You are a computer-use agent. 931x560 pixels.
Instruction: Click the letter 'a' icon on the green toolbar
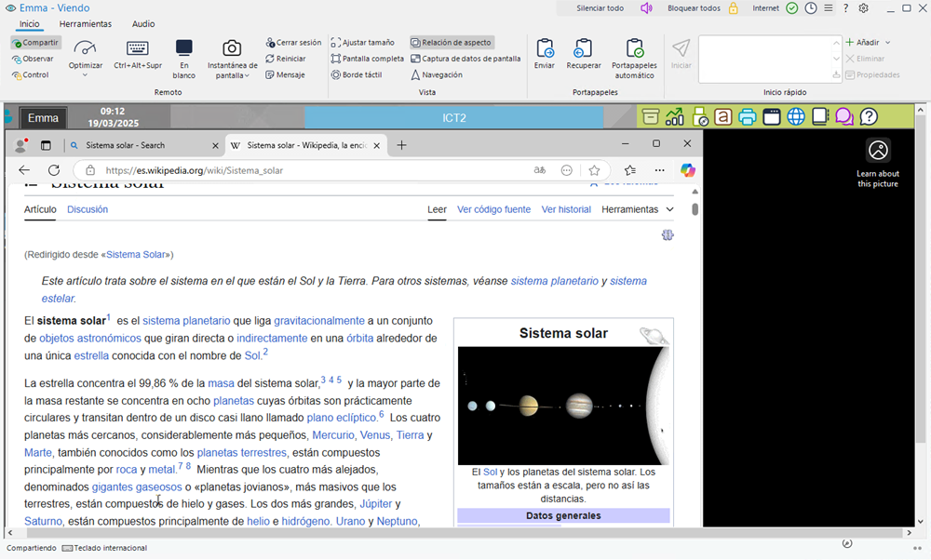click(x=723, y=117)
